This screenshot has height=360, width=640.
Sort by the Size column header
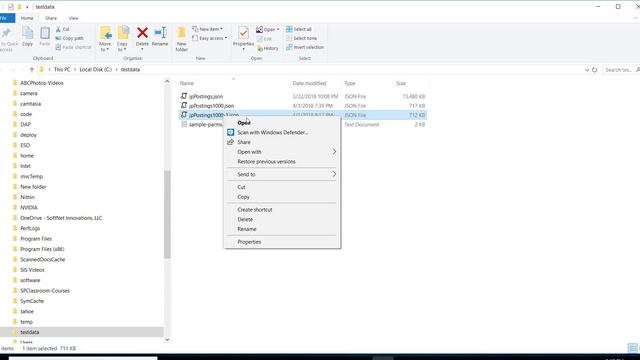401,83
